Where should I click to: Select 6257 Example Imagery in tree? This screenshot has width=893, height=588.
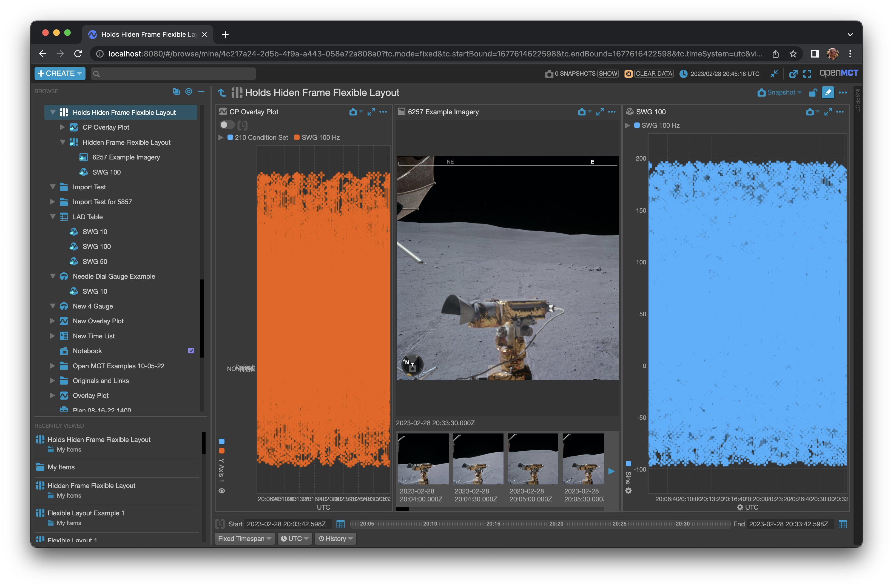click(126, 158)
